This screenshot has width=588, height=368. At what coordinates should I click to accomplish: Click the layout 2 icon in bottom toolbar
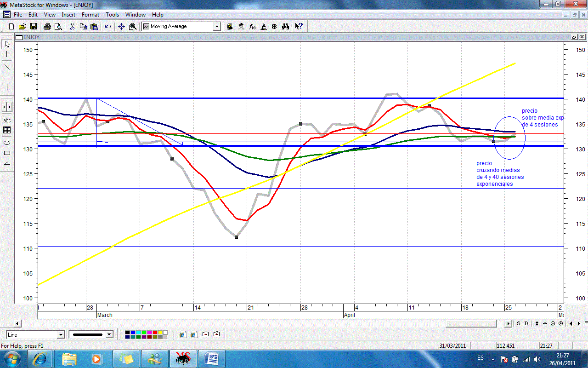217,334
